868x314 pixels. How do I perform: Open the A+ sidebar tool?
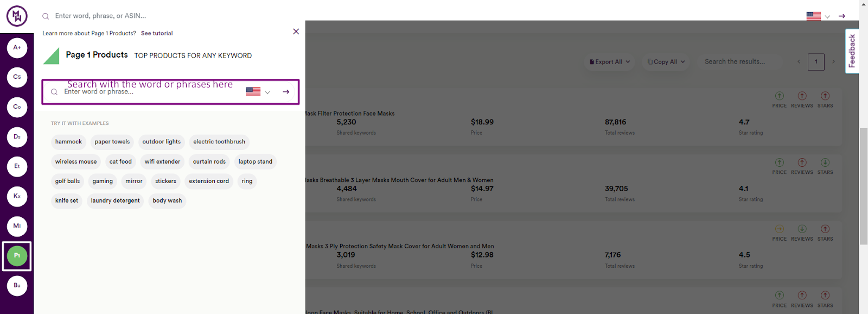[x=17, y=48]
